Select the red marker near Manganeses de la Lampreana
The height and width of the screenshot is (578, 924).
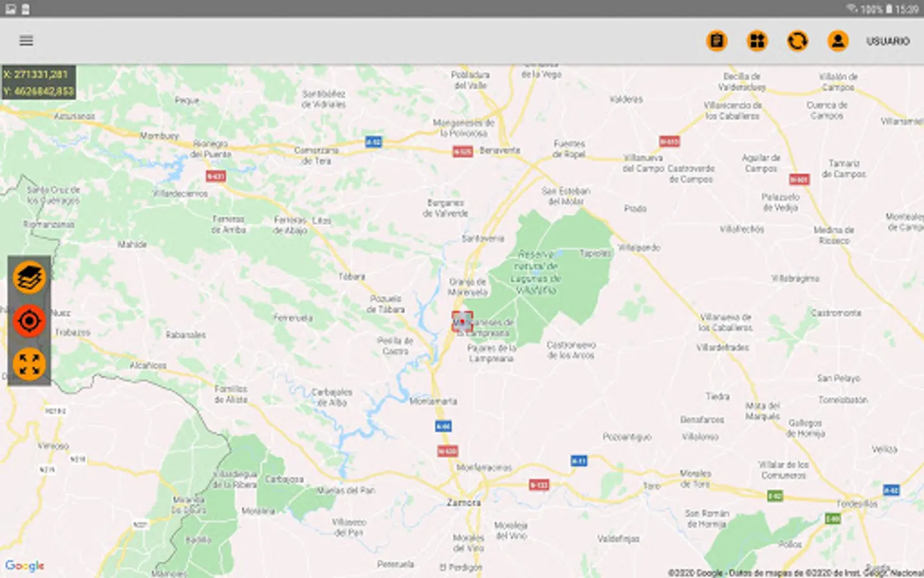(461, 322)
